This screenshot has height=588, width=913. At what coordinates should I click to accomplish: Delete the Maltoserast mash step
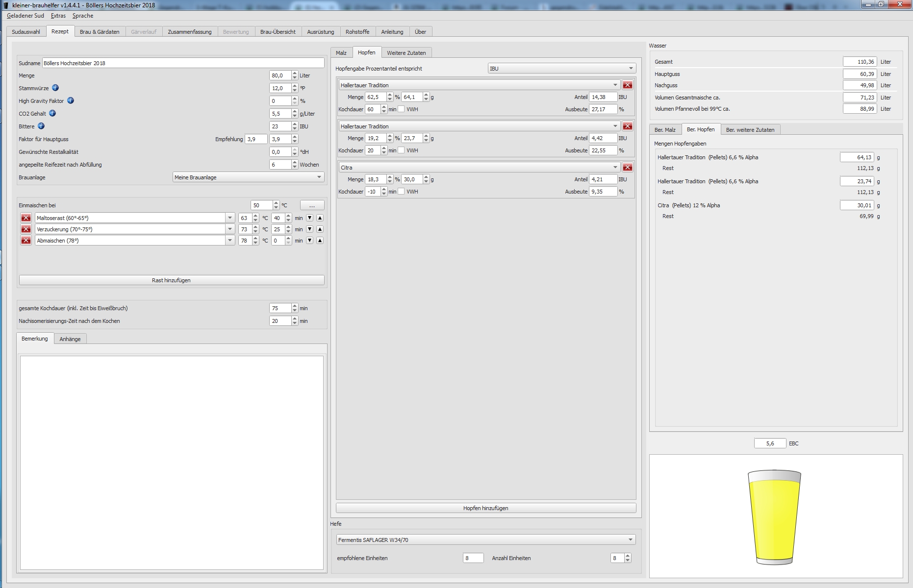[26, 218]
